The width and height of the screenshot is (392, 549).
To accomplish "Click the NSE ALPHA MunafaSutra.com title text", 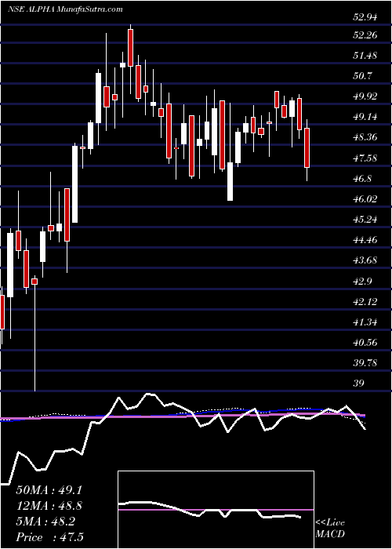I will (65, 9).
